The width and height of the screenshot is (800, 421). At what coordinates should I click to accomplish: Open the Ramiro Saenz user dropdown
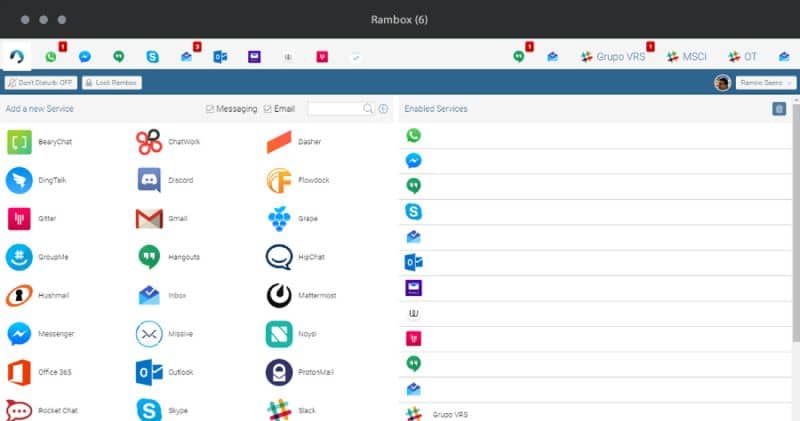click(x=765, y=83)
